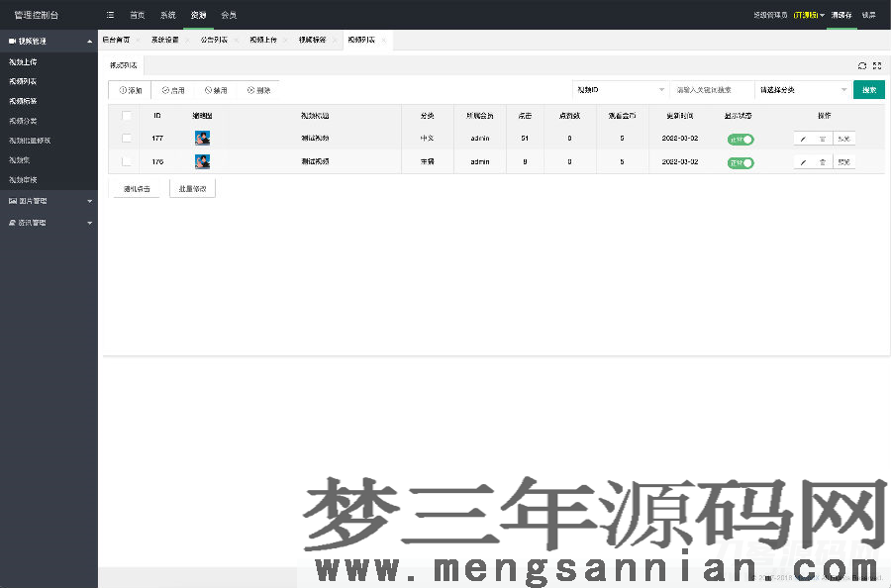Click the sidebar collapse hamburger icon in top bar
This screenshot has height=588, width=891.
point(110,15)
